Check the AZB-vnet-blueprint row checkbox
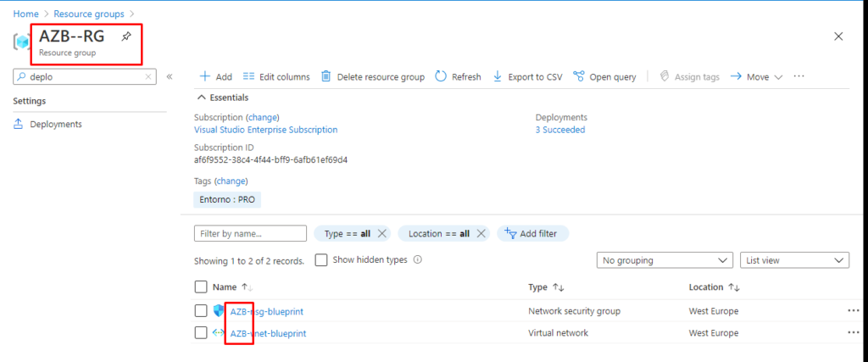 (201, 332)
